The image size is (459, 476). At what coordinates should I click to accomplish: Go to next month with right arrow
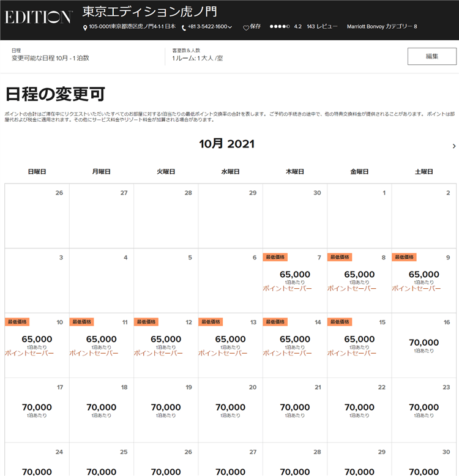(453, 146)
